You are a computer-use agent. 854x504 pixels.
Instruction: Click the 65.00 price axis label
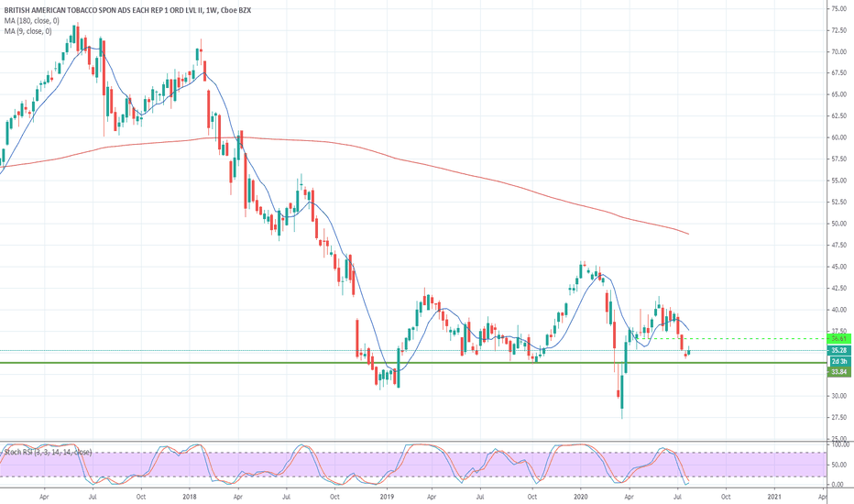click(x=838, y=94)
